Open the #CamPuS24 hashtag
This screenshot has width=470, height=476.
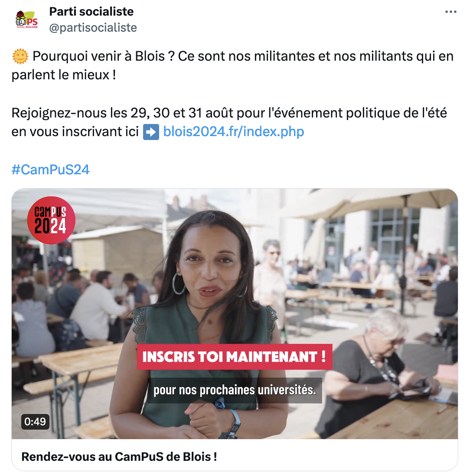(x=50, y=170)
